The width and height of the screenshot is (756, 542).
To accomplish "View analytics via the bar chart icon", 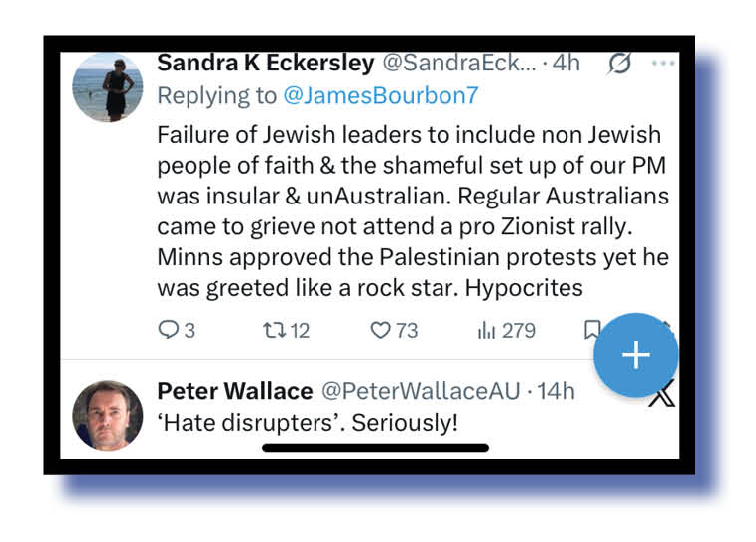I will point(486,330).
